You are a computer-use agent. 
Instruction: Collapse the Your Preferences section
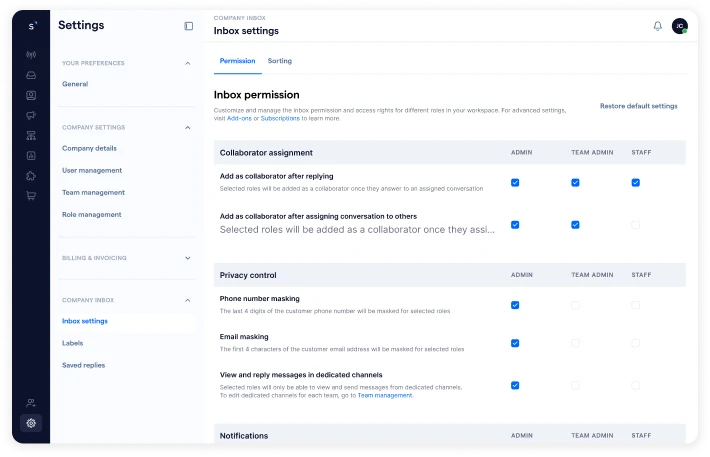coord(187,63)
